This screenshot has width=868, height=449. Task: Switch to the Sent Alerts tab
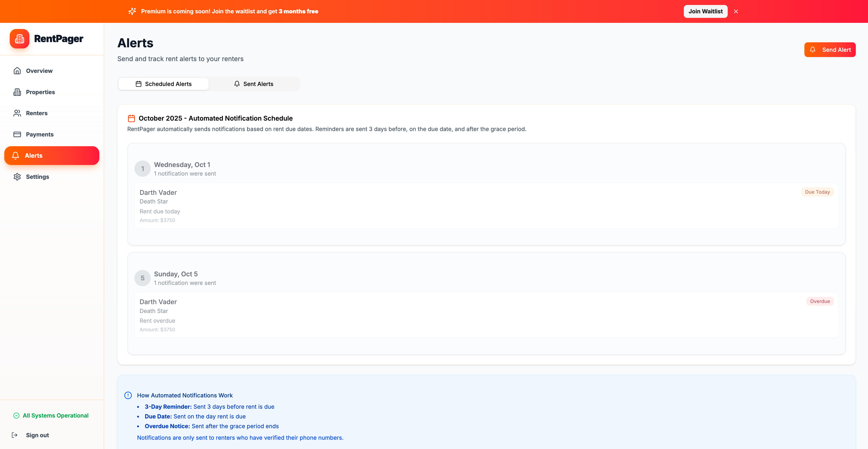coord(254,84)
